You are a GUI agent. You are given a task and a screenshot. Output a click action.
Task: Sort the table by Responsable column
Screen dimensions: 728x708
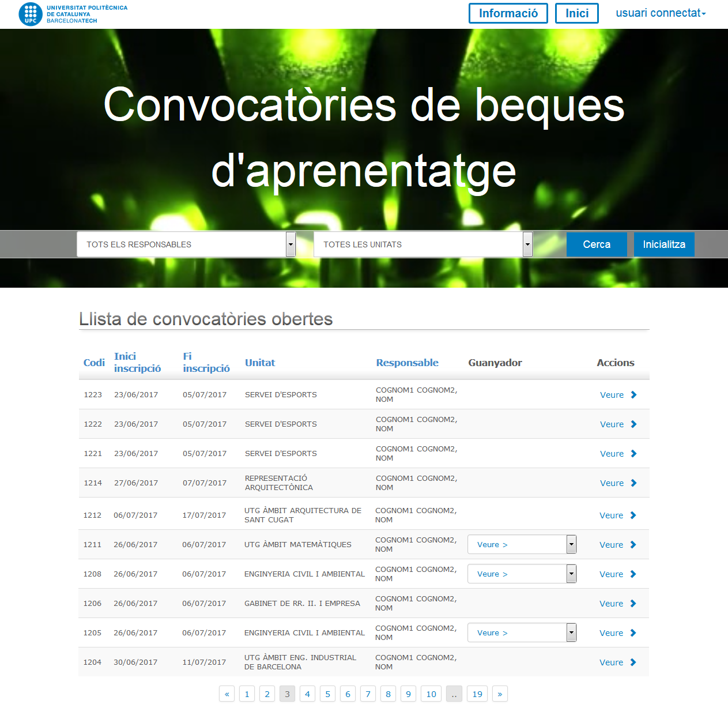[x=407, y=363]
